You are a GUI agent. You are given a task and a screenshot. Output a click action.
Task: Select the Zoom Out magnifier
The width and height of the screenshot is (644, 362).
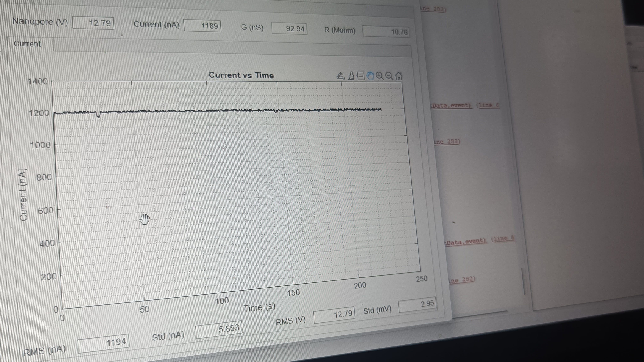click(389, 76)
